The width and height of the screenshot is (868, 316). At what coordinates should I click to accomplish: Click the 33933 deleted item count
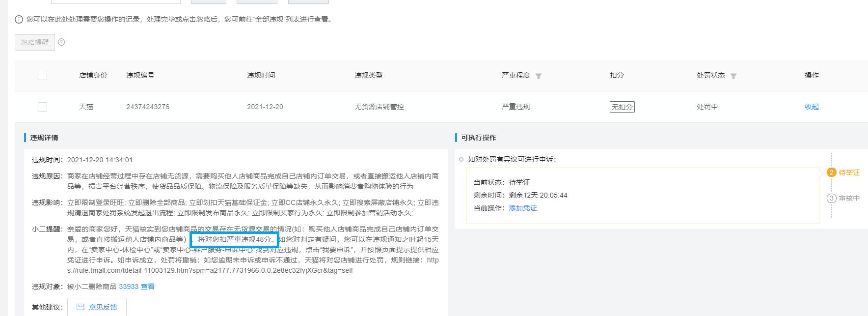coord(129,287)
